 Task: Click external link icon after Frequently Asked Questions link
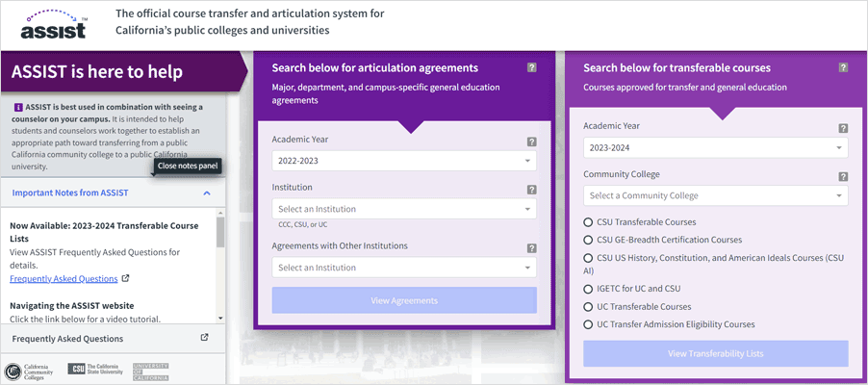point(126,278)
